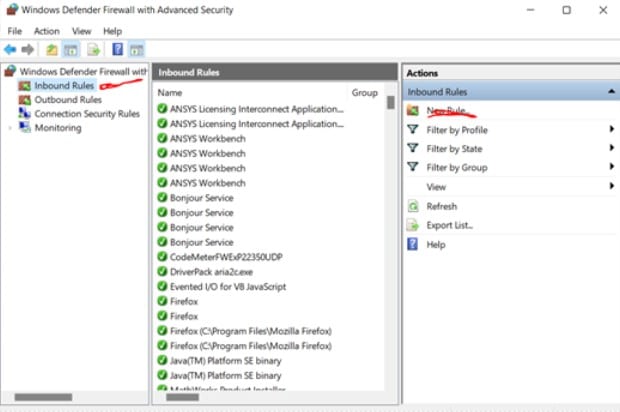Click Filter by Group action

point(457,168)
